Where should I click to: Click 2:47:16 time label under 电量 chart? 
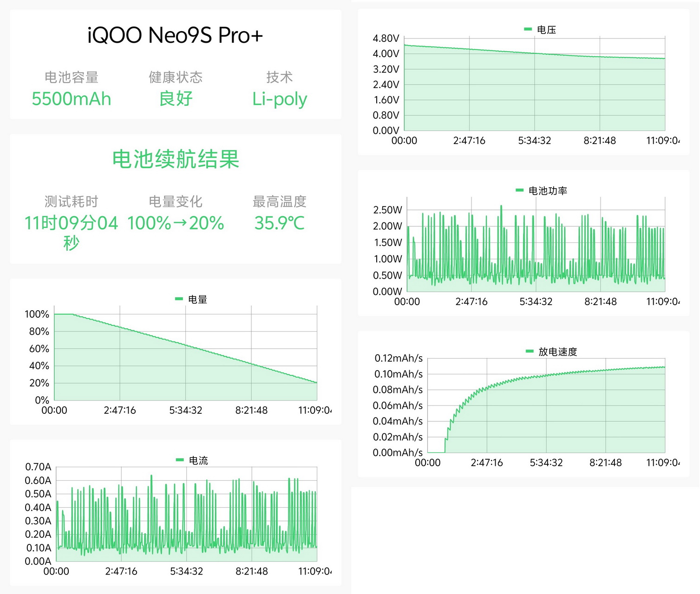tap(120, 411)
